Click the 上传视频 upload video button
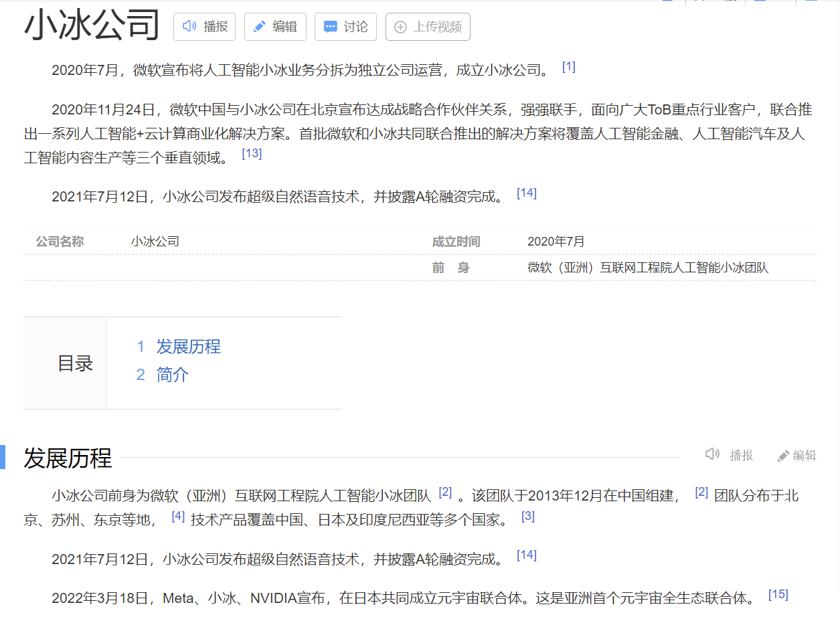This screenshot has height=627, width=840. tap(428, 27)
